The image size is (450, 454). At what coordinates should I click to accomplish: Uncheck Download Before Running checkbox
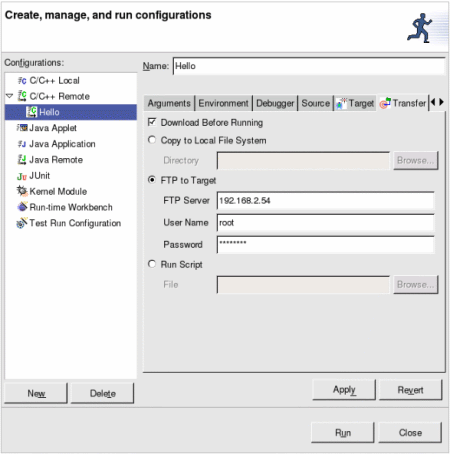152,122
